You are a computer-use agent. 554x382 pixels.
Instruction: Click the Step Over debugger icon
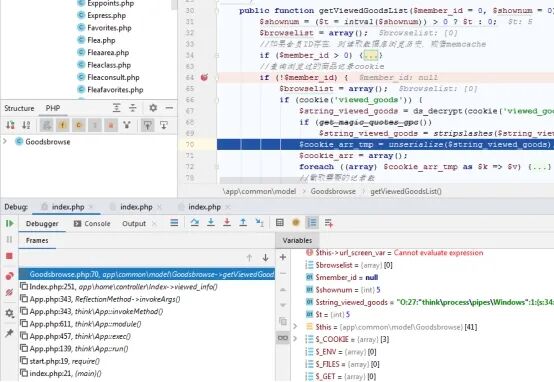(x=194, y=222)
